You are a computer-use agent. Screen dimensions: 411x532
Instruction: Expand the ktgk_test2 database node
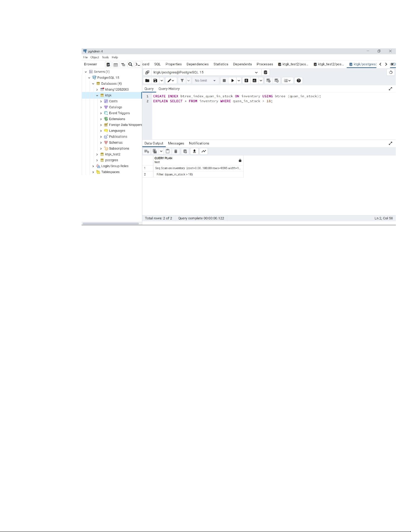[x=97, y=154]
